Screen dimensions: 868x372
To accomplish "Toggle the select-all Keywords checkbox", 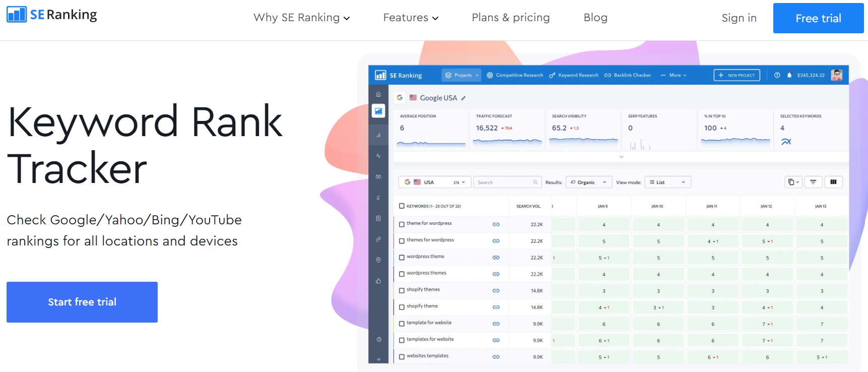I will tap(402, 206).
